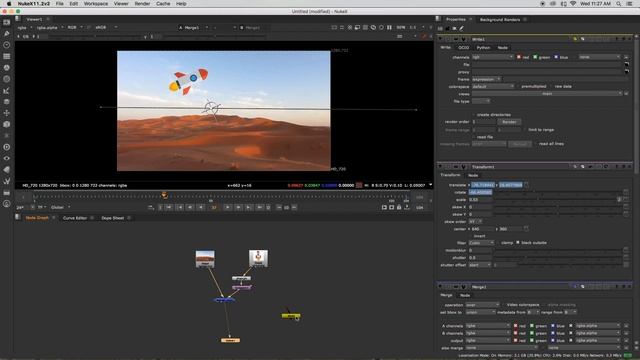Open the 3D nodes (cube) toolbar menu

click(7, 124)
